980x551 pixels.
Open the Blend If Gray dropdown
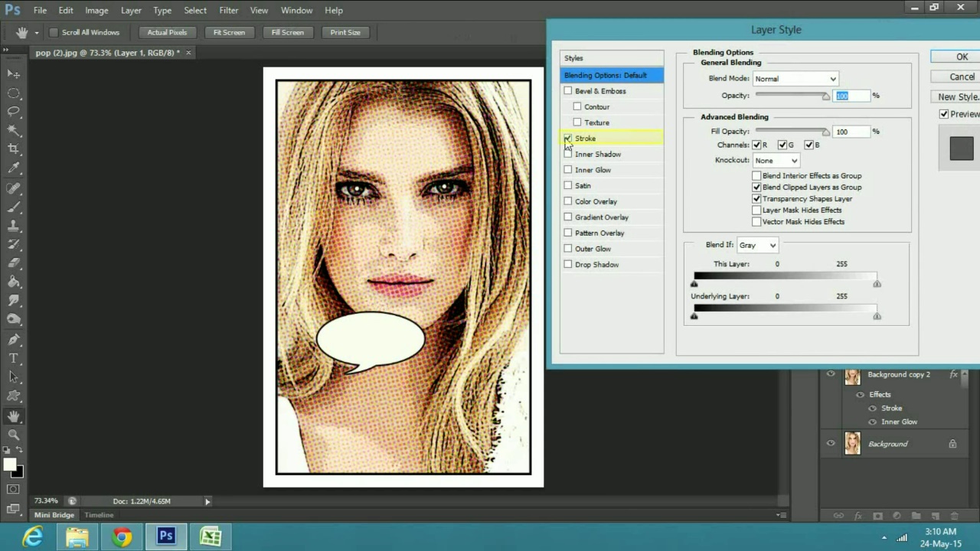757,246
